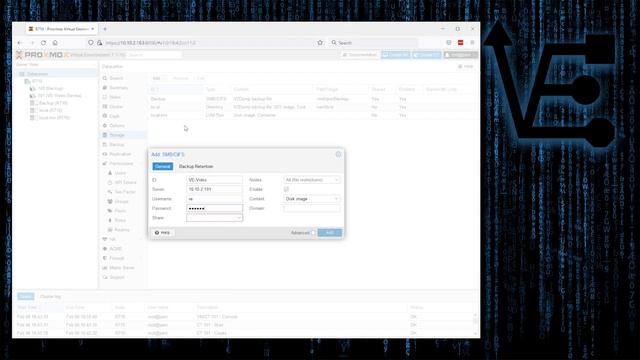Select VM 100 (Backup) in the tree
The width and height of the screenshot is (640, 360).
(50, 89)
